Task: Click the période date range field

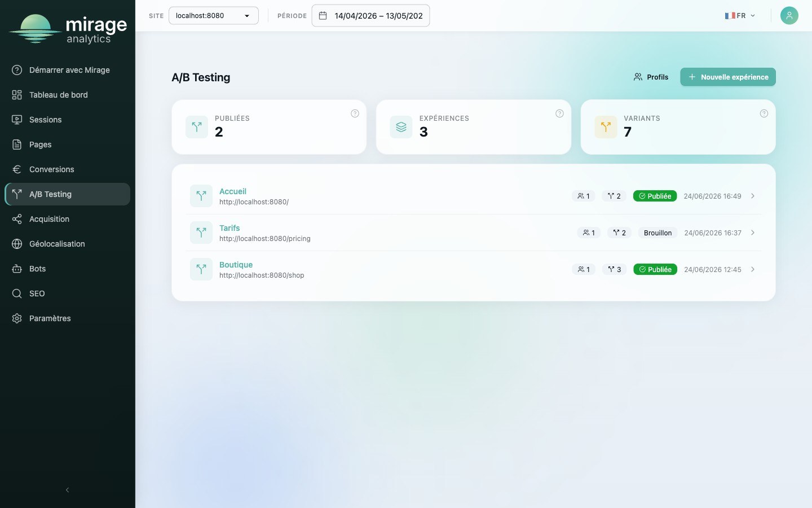Action: click(x=370, y=16)
